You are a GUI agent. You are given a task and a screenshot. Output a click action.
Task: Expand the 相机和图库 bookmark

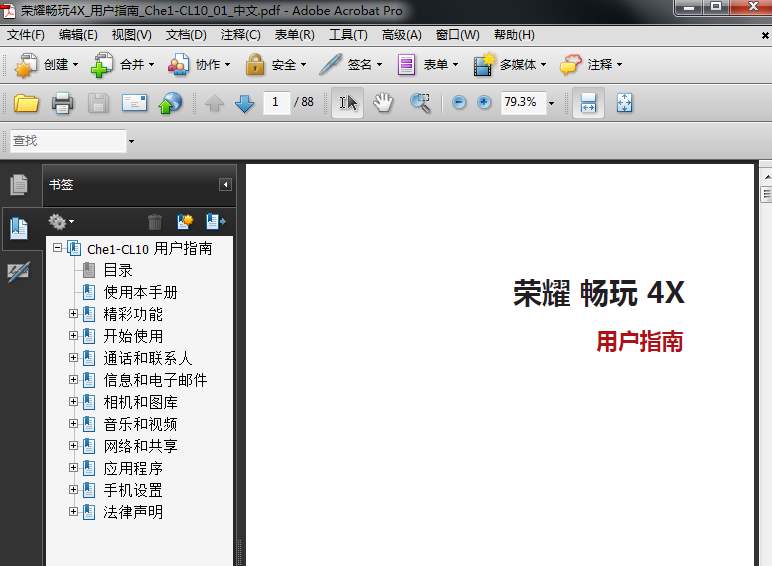(73, 402)
